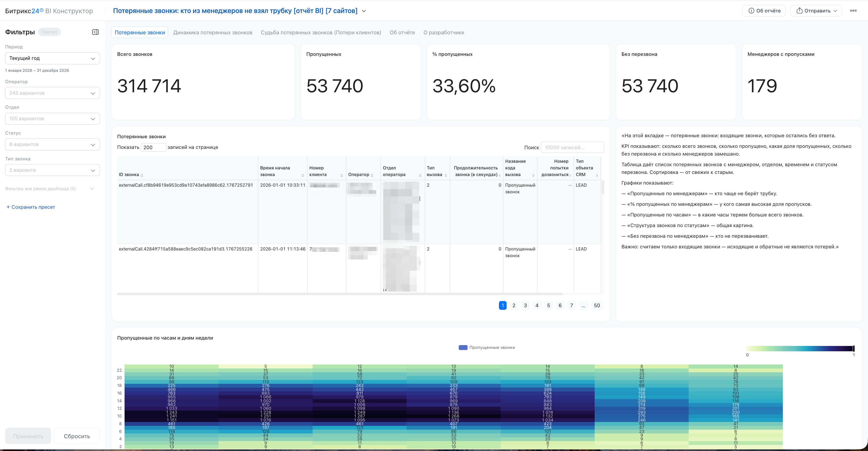
Task: Click the 'Сбросить' button
Action: click(x=77, y=436)
